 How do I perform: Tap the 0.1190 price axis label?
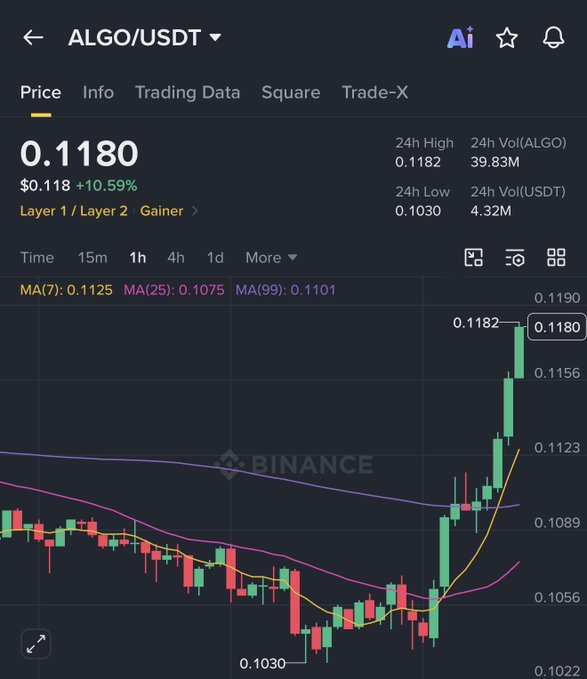click(x=557, y=298)
